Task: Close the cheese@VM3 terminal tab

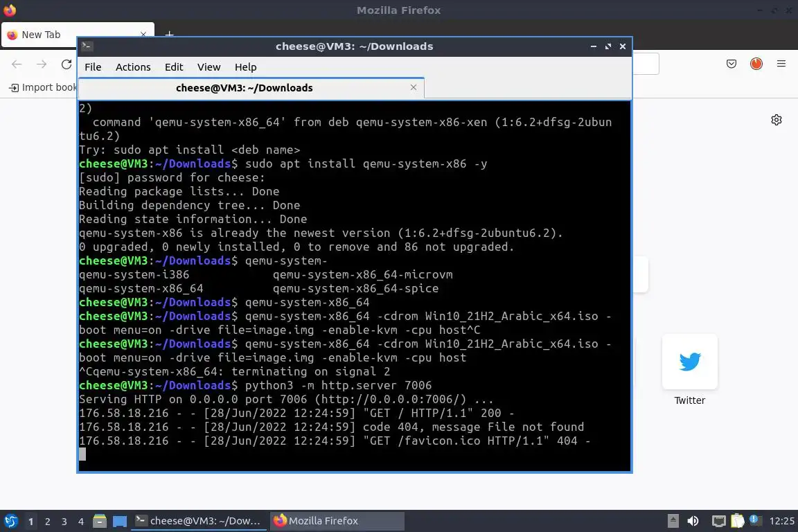Action: (414, 87)
